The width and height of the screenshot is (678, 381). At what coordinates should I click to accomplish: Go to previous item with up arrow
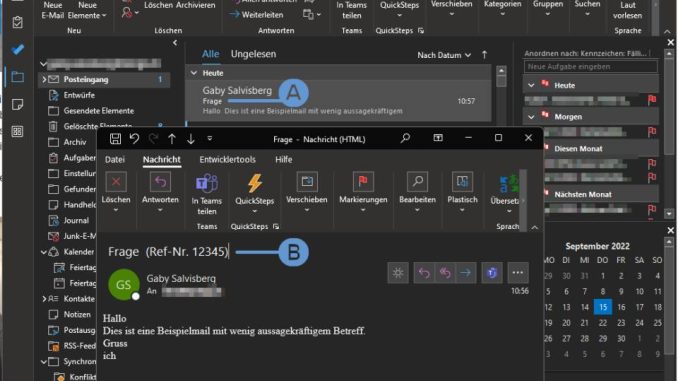point(172,138)
